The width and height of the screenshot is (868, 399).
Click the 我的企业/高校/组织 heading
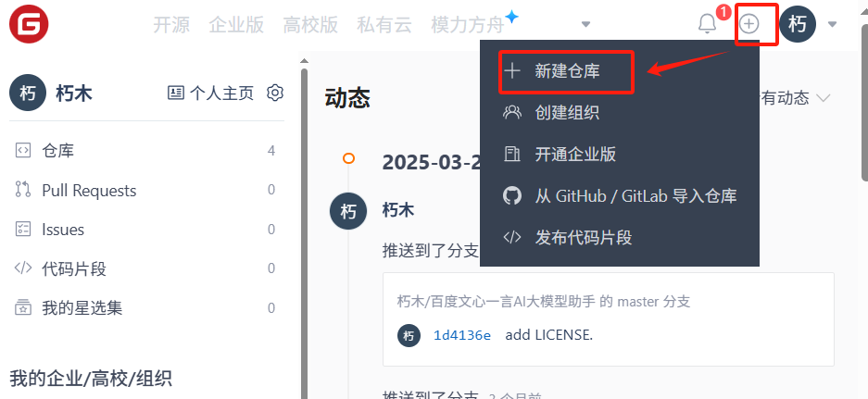coord(90,379)
